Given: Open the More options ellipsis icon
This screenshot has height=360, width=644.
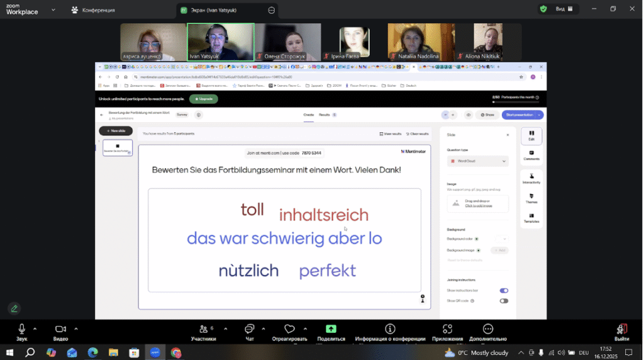Looking at the screenshot, I should [x=488, y=329].
